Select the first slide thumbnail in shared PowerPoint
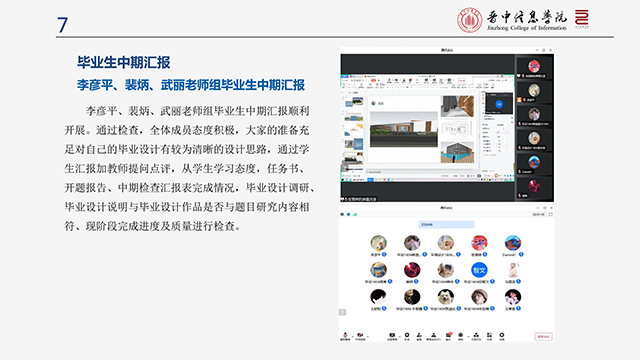The width and height of the screenshot is (640, 360). pyautogui.click(x=353, y=102)
